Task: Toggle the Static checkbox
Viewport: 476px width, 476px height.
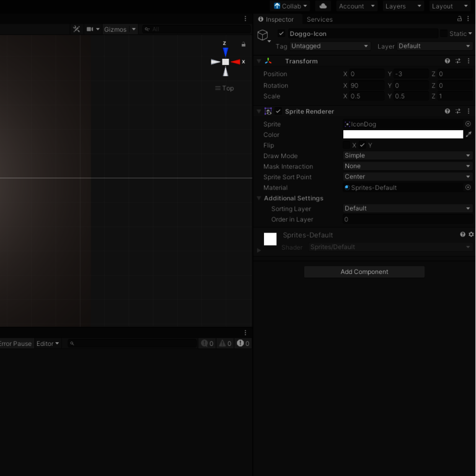Action: (444, 33)
